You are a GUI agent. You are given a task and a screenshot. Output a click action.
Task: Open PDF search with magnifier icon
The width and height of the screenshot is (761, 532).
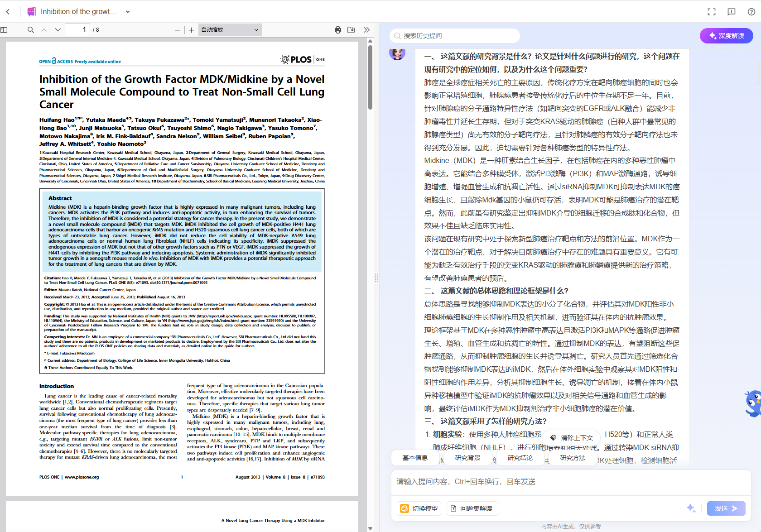(31, 30)
